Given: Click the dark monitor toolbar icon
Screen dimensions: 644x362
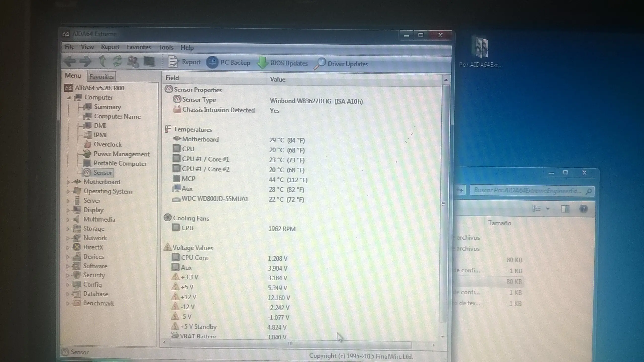Looking at the screenshot, I should [149, 62].
